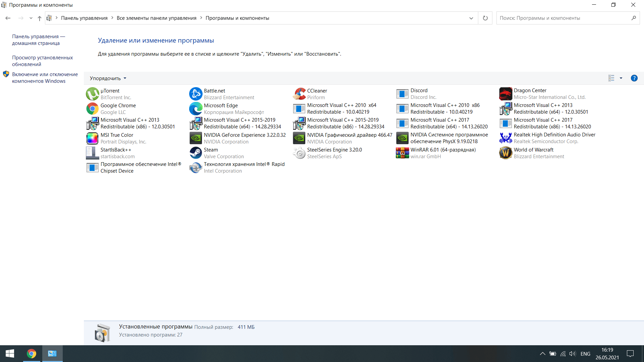The width and height of the screenshot is (644, 362).
Task: Switch input language via ENG indicator
Action: pos(585,354)
